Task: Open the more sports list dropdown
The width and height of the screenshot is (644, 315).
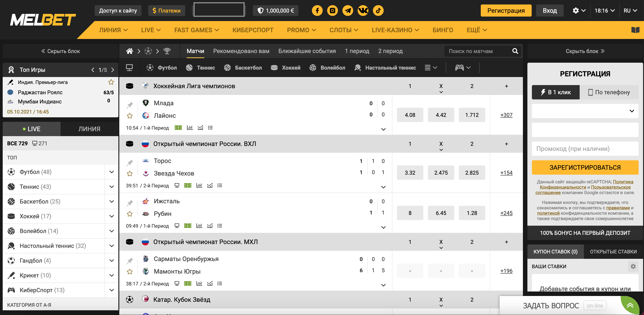Action: pyautogui.click(x=431, y=68)
